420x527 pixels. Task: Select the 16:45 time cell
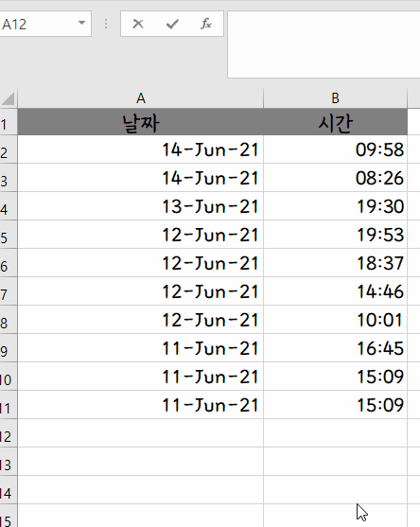335,348
